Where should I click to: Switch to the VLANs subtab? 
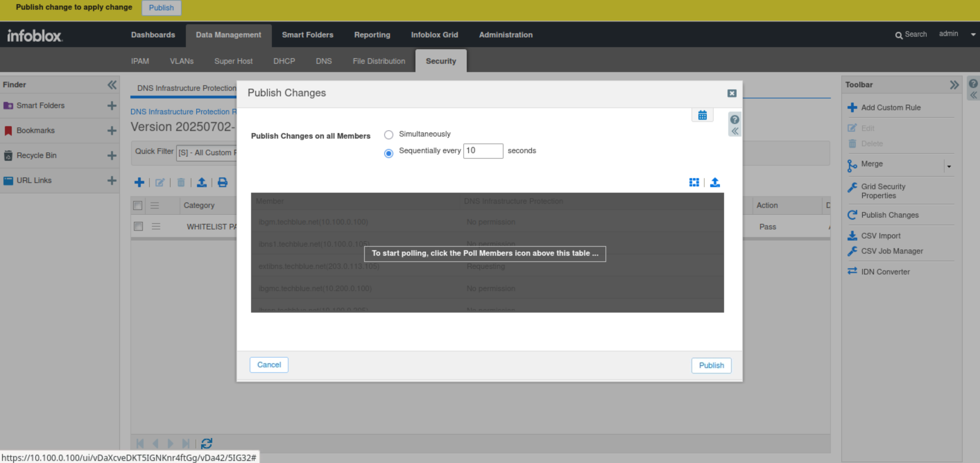181,61
